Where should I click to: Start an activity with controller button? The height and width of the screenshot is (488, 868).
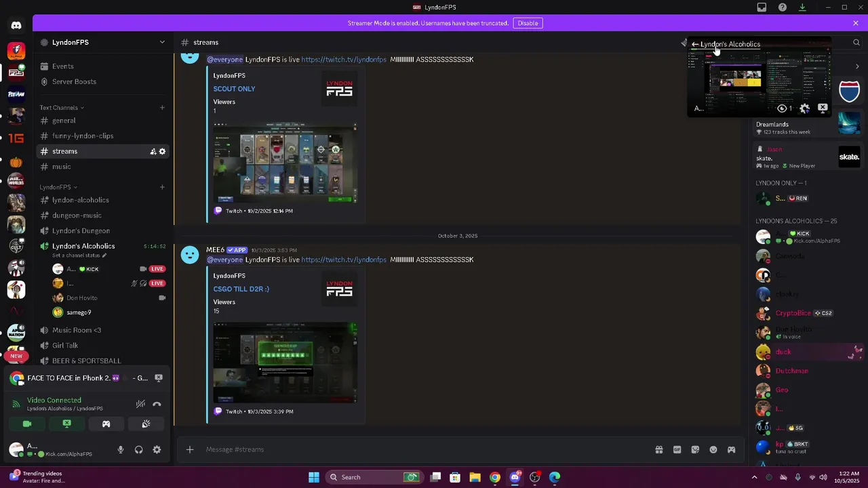pyautogui.click(x=106, y=424)
